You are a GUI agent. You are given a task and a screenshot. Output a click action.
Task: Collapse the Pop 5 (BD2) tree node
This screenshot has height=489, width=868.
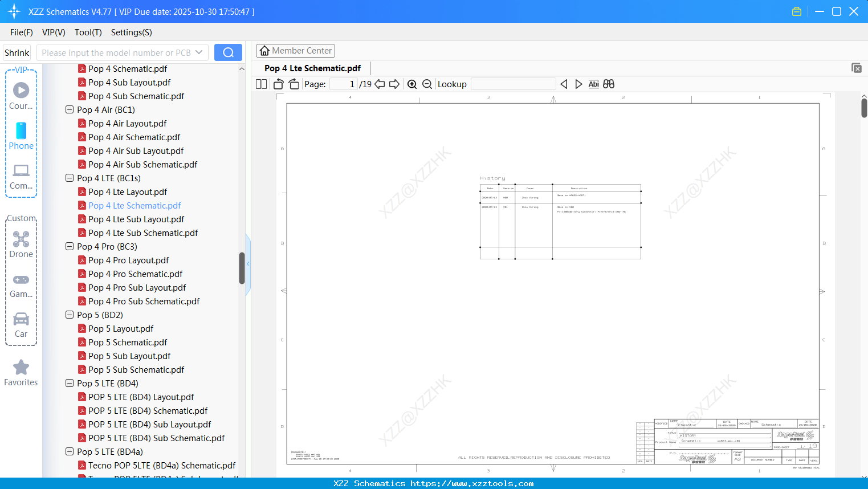point(69,315)
